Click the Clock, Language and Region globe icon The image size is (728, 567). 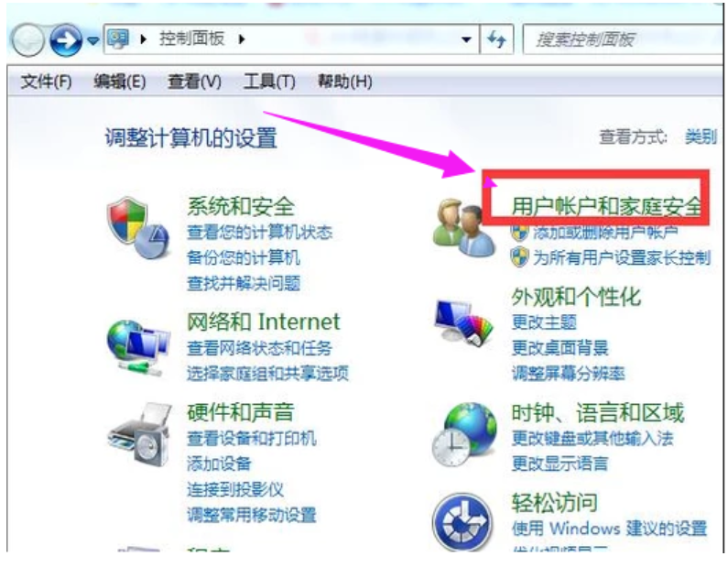coord(464,435)
